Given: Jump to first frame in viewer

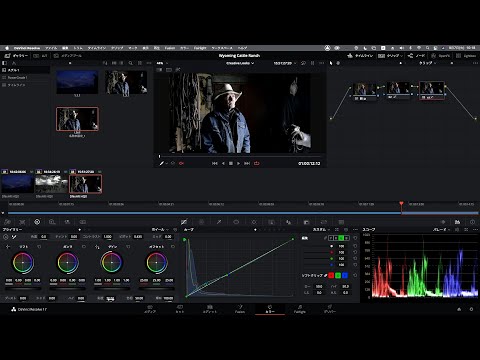Looking at the screenshot, I should coord(215,163).
